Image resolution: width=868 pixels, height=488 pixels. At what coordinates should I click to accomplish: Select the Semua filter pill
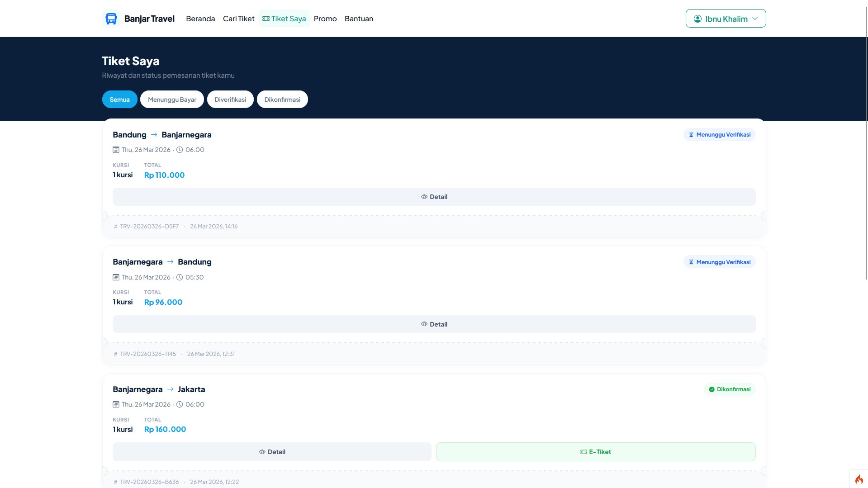pos(119,99)
